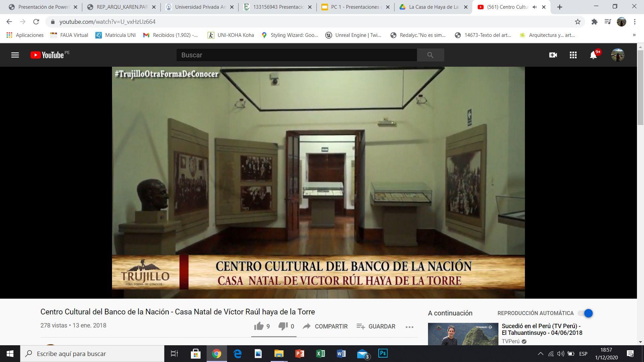The width and height of the screenshot is (644, 362).
Task: Open the TVPerú channel link
Action: coord(511,341)
